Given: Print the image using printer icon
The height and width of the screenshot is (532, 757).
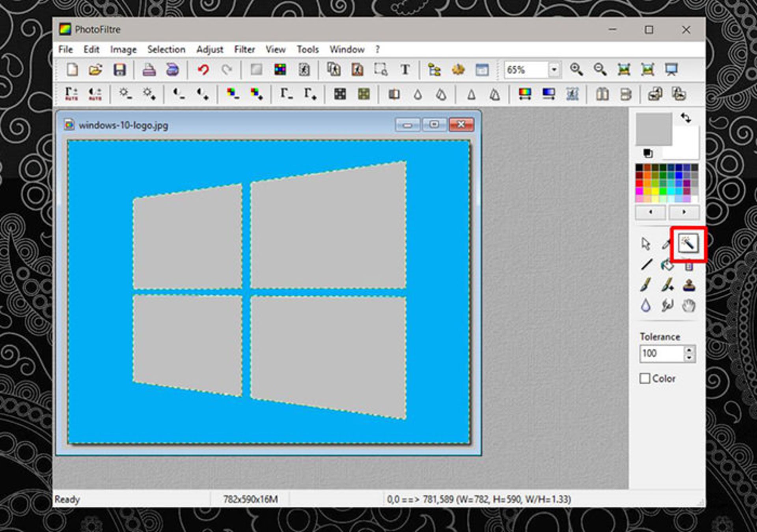Looking at the screenshot, I should (149, 70).
